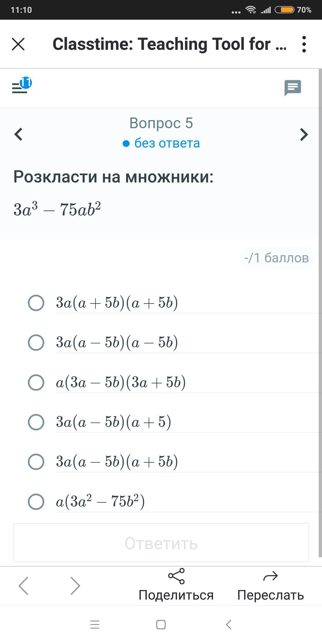Select answer 3a(a+5b)(a+5b)

(36, 303)
